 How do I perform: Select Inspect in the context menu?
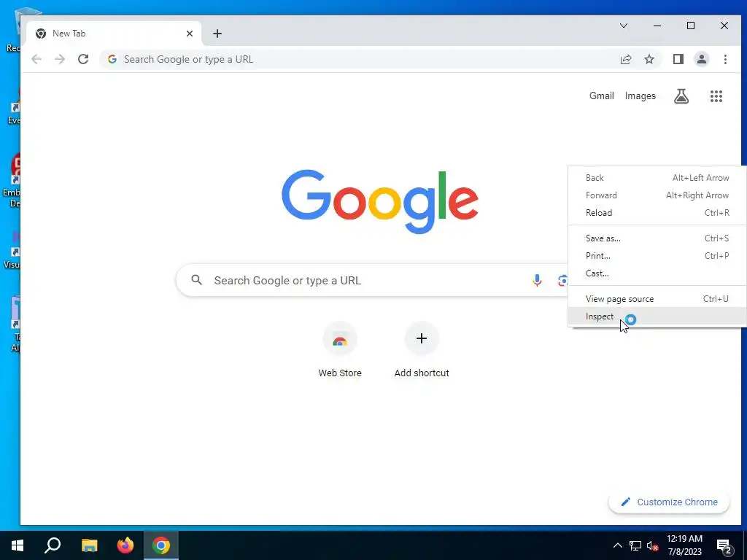pos(657,316)
